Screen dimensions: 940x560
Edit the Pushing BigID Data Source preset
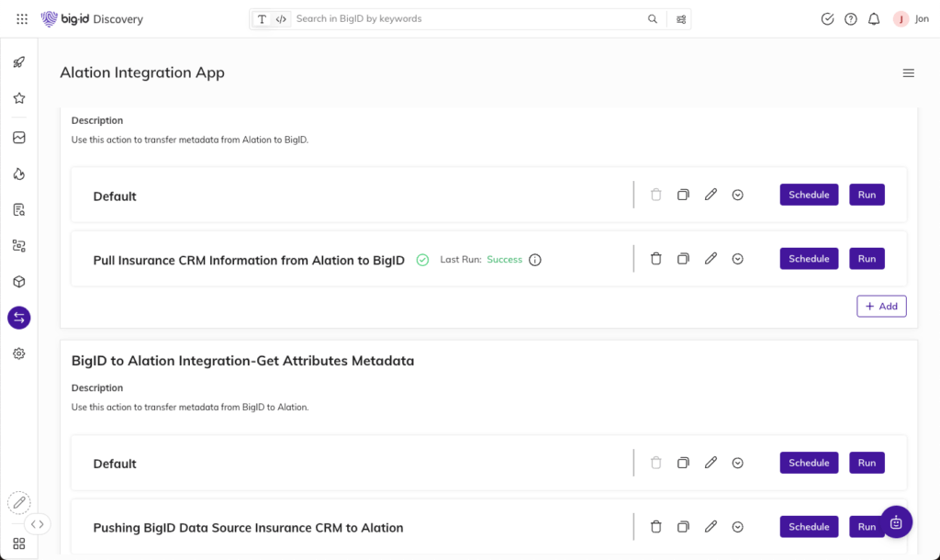[711, 527]
